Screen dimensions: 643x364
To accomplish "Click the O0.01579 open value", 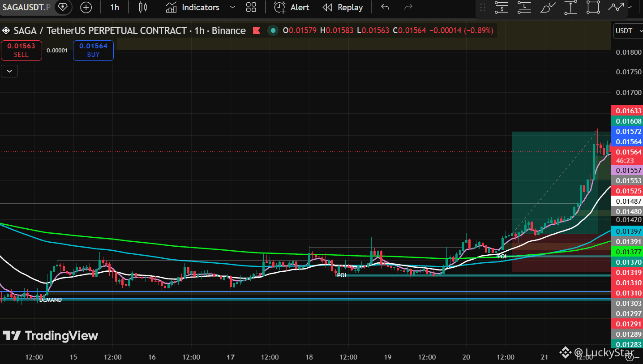I will pos(300,30).
